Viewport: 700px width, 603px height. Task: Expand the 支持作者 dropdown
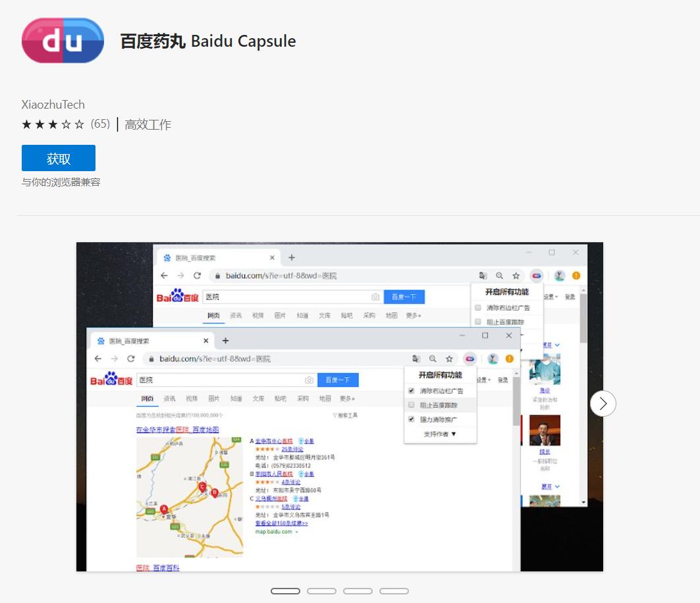click(x=439, y=434)
